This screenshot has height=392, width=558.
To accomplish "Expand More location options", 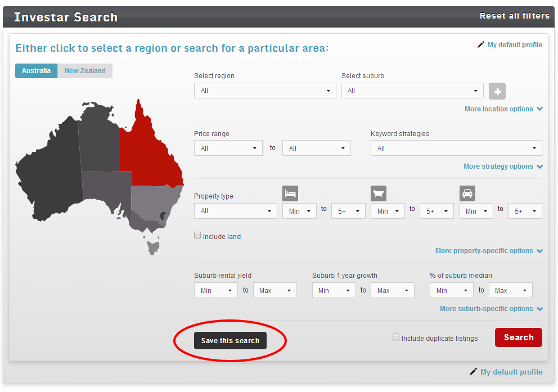I will pyautogui.click(x=503, y=109).
